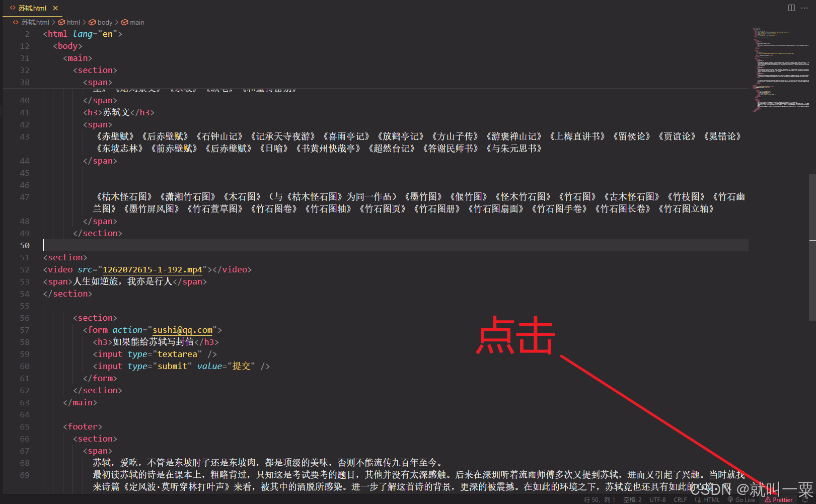Select line number 50 in the gutter

[25, 245]
